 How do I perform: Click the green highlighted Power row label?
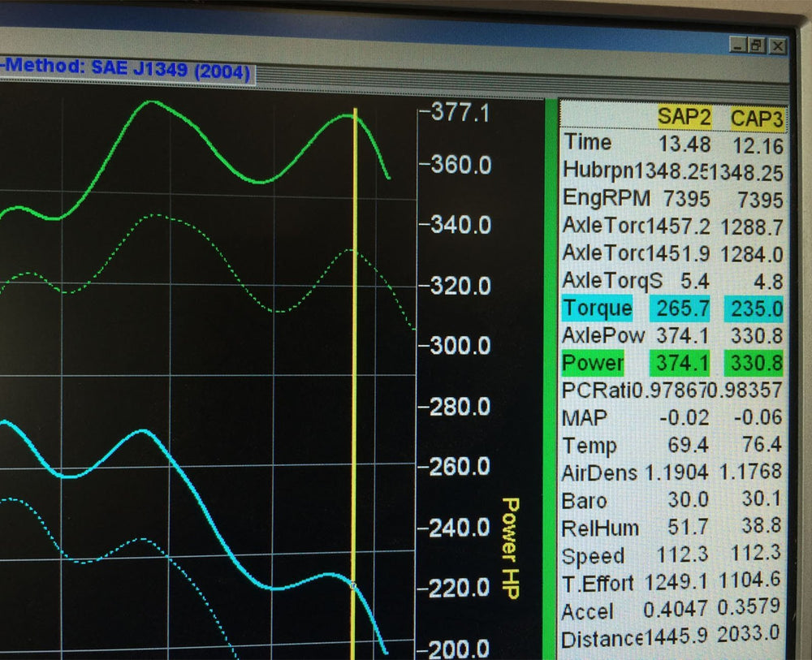coord(593,363)
